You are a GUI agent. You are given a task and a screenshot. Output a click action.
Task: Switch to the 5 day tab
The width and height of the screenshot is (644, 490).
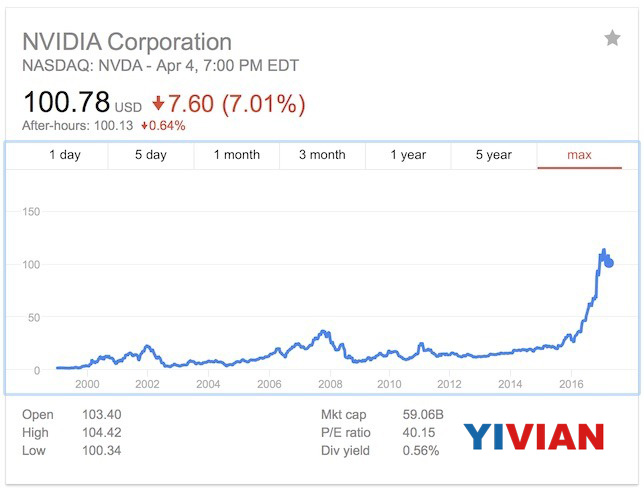pos(151,155)
